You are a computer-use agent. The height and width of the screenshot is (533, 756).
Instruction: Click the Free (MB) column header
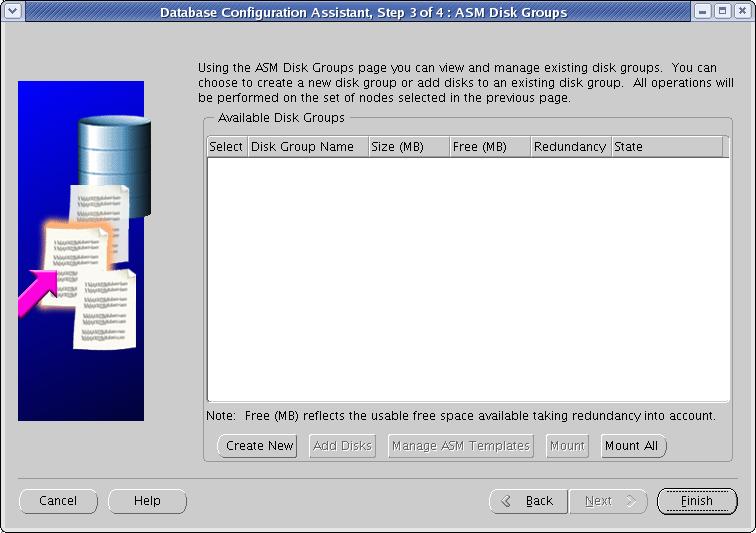[x=490, y=147]
